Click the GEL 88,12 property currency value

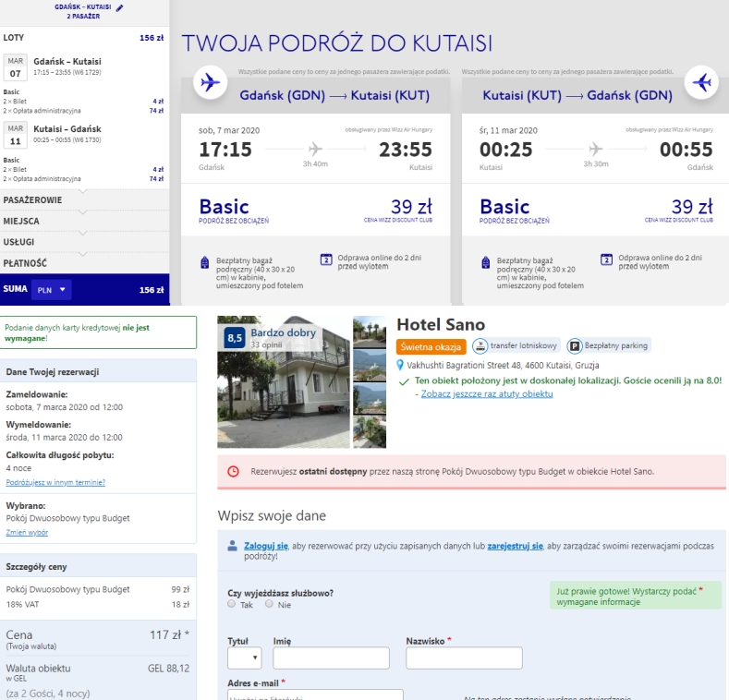point(168,669)
